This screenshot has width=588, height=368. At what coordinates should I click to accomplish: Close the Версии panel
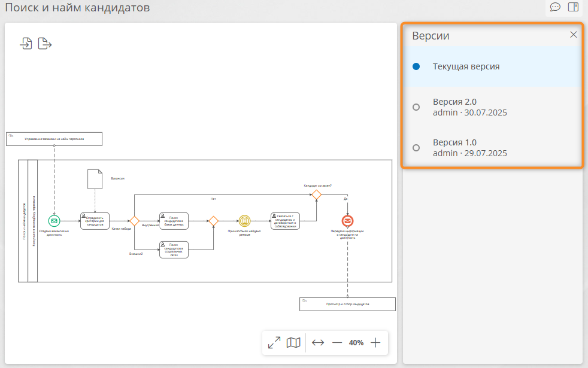tap(574, 35)
